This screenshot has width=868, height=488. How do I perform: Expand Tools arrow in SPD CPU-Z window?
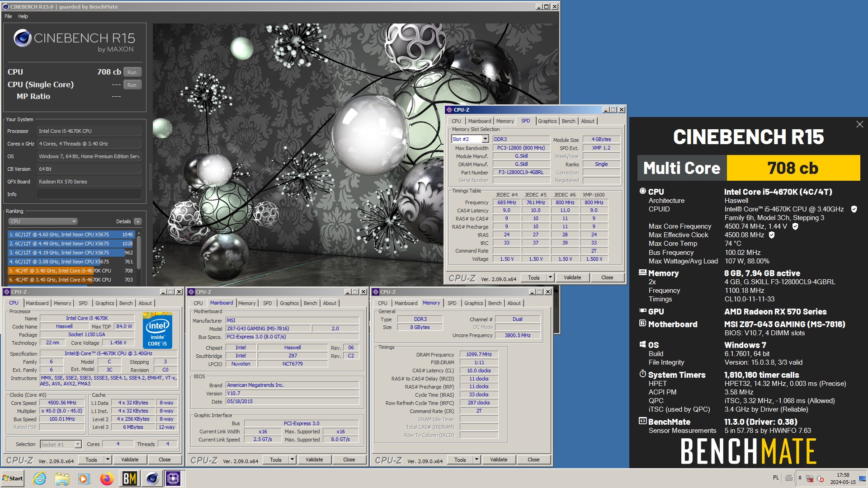click(550, 277)
